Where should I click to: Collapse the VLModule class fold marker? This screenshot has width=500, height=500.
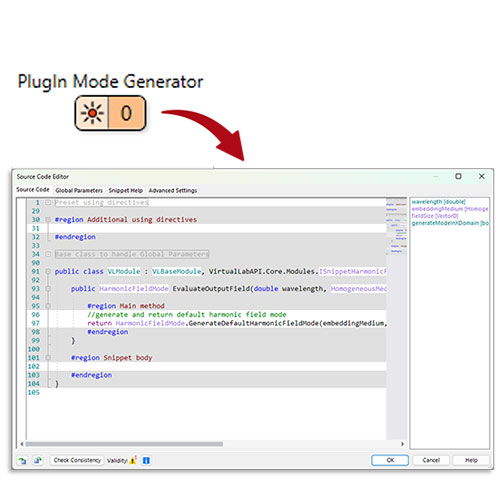[x=48, y=271]
